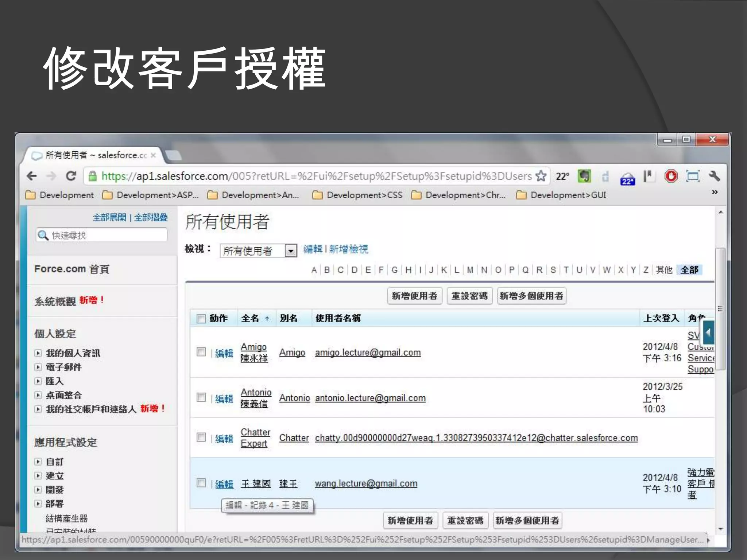Viewport: 747px width, 560px height.
Task: Expand 我的社交帳戶和連絡人 in sidebar
Action: click(x=38, y=409)
